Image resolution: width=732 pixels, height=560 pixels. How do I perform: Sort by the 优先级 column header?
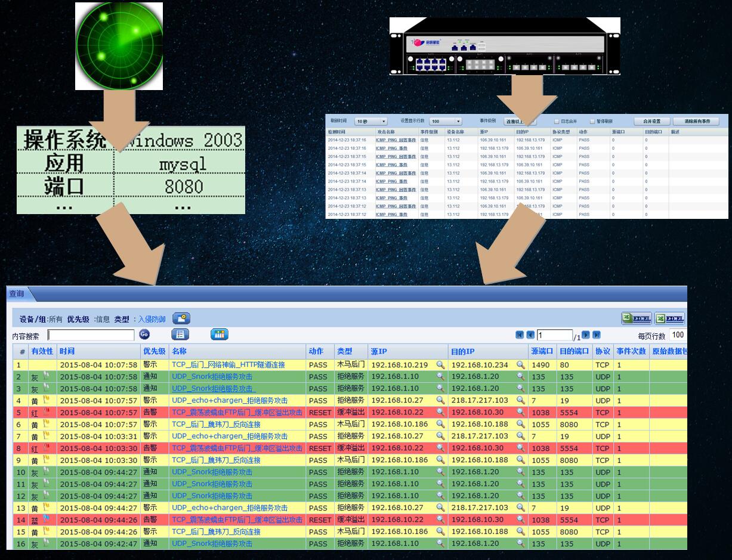(153, 351)
